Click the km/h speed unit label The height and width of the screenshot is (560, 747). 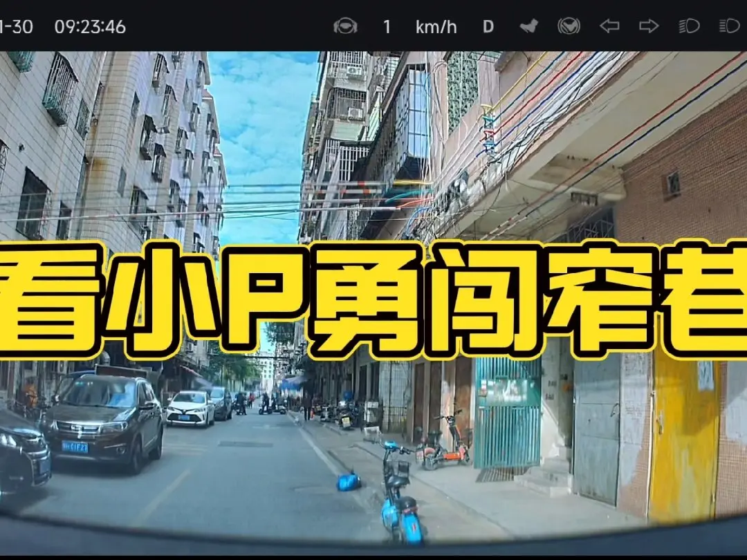pos(436,27)
